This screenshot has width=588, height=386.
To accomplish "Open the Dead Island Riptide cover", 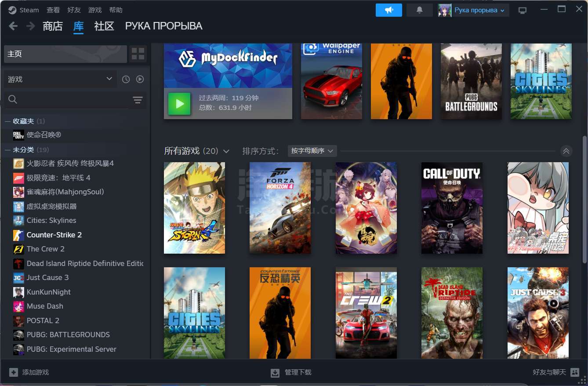I will click(x=452, y=313).
